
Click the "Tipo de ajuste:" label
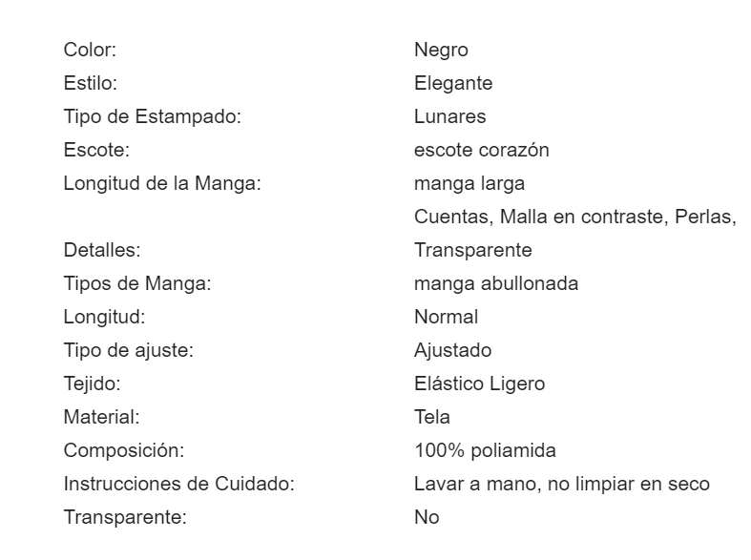pyautogui.click(x=128, y=351)
